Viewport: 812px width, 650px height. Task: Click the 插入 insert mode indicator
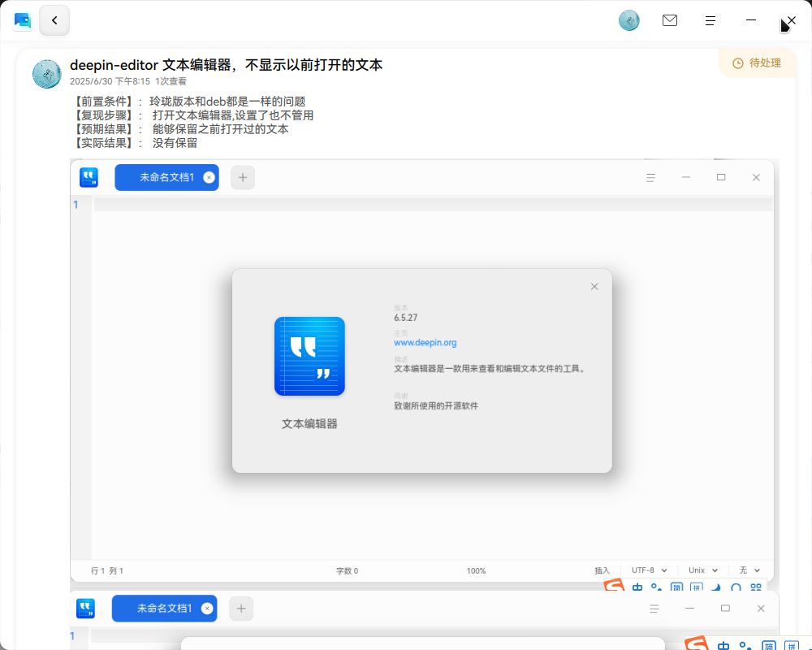602,570
